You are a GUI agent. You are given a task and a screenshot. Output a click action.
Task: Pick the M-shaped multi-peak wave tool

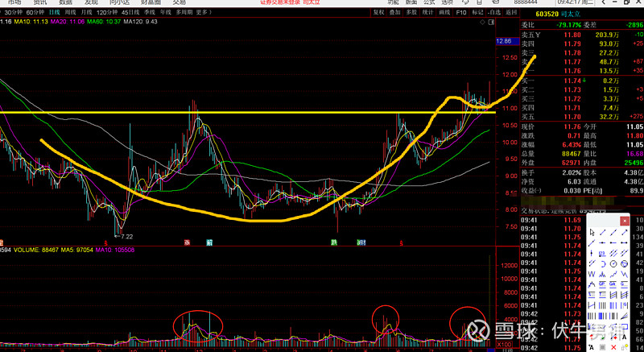point(602,274)
